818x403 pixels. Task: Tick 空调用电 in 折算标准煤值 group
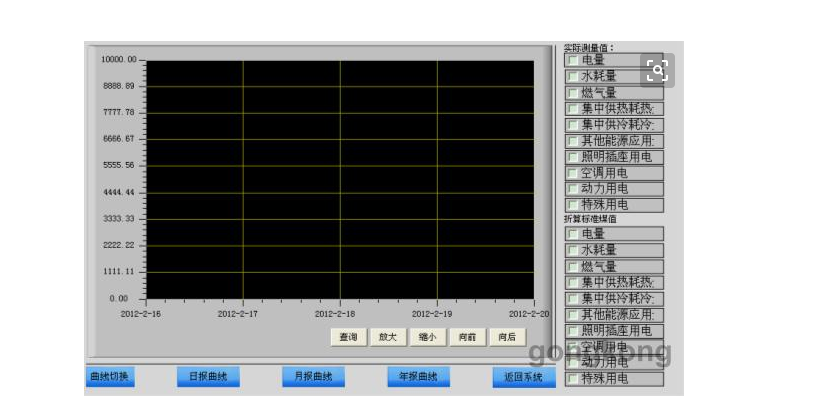[x=573, y=347]
